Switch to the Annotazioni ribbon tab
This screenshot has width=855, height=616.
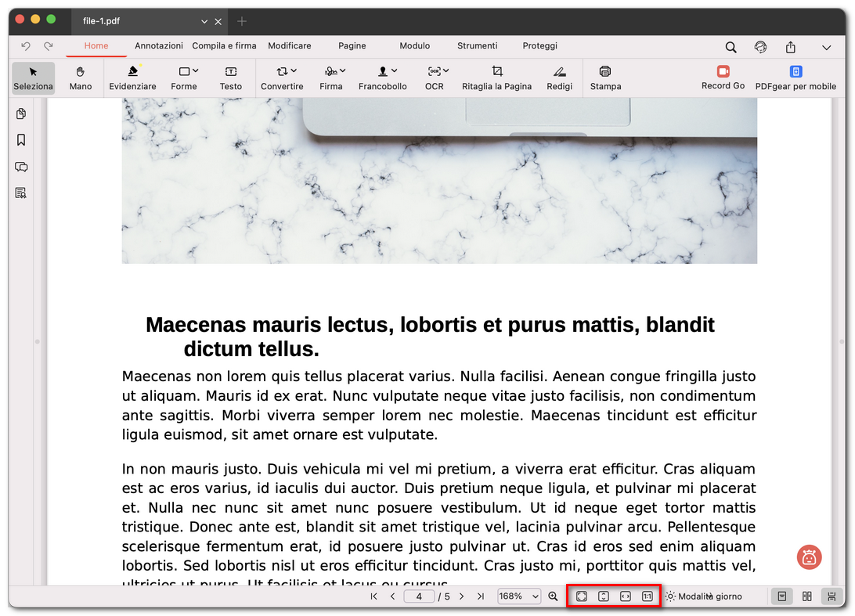159,45
